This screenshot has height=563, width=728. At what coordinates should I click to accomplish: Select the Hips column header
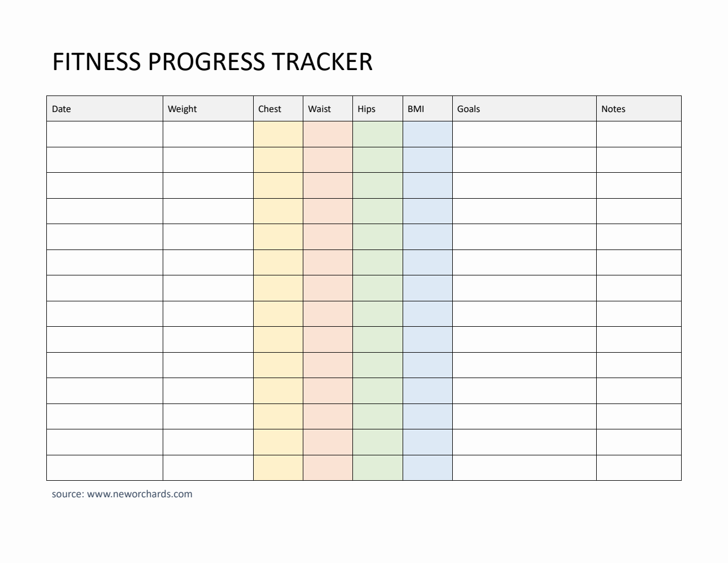pyautogui.click(x=377, y=109)
